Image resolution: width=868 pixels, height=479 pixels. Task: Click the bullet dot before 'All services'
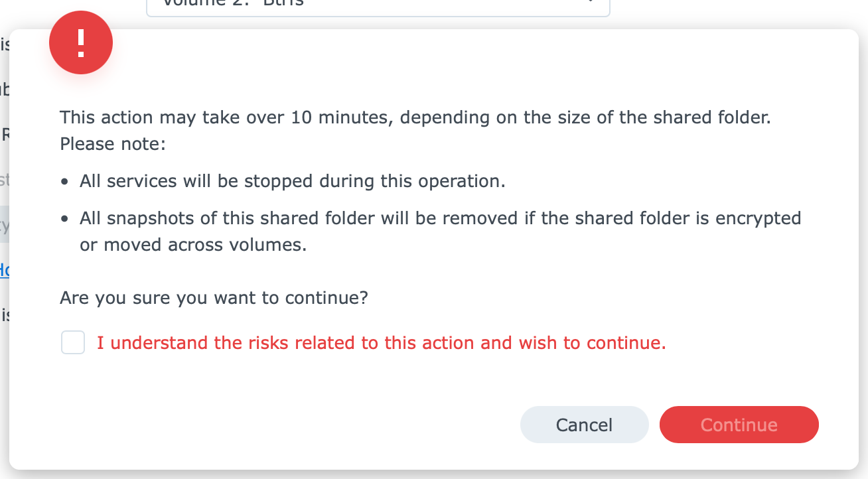(64, 182)
